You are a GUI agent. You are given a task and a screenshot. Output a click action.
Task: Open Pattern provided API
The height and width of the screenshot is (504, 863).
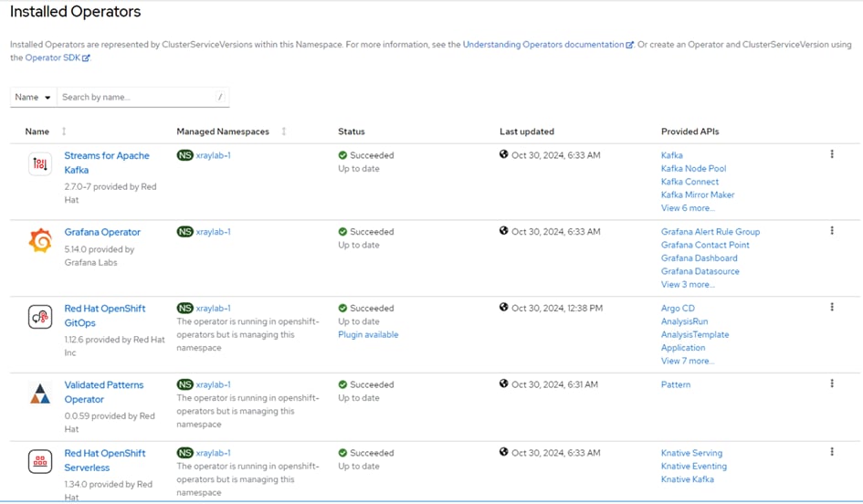click(675, 384)
